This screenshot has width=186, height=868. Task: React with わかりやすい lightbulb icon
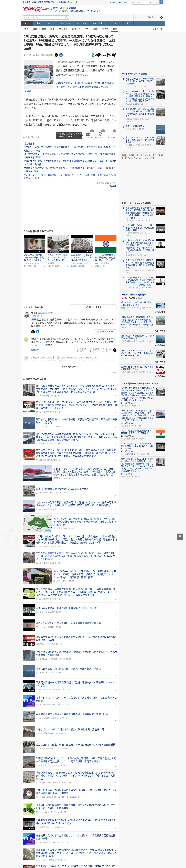(x=100, y=134)
